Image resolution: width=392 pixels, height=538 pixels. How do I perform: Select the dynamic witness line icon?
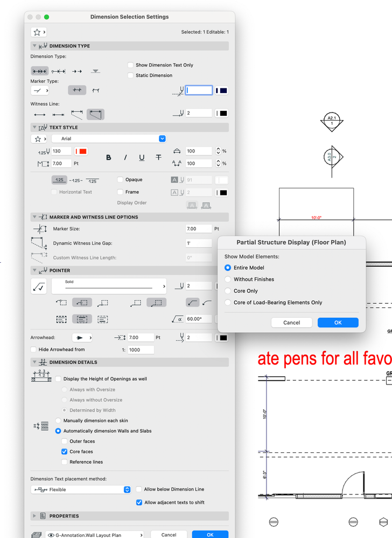tap(95, 114)
